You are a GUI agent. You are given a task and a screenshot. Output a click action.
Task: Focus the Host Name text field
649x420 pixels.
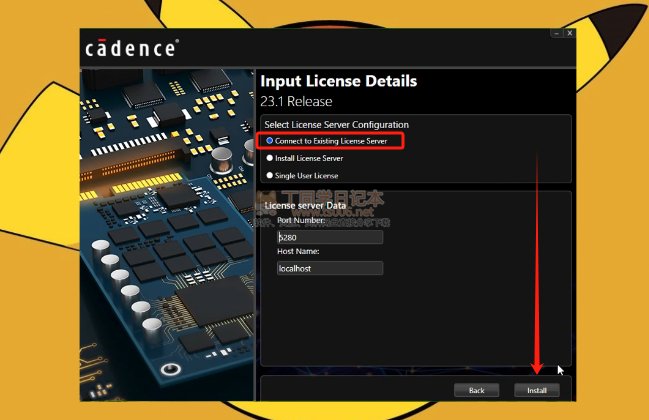(x=330, y=268)
